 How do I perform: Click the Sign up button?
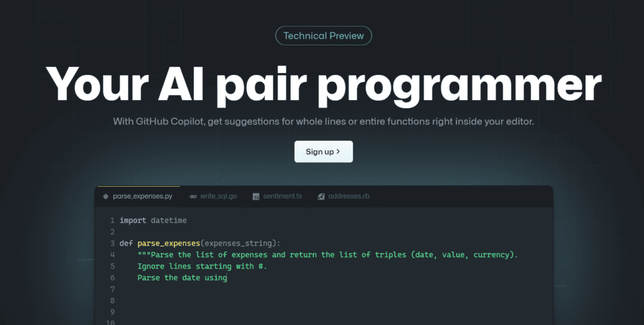click(323, 151)
